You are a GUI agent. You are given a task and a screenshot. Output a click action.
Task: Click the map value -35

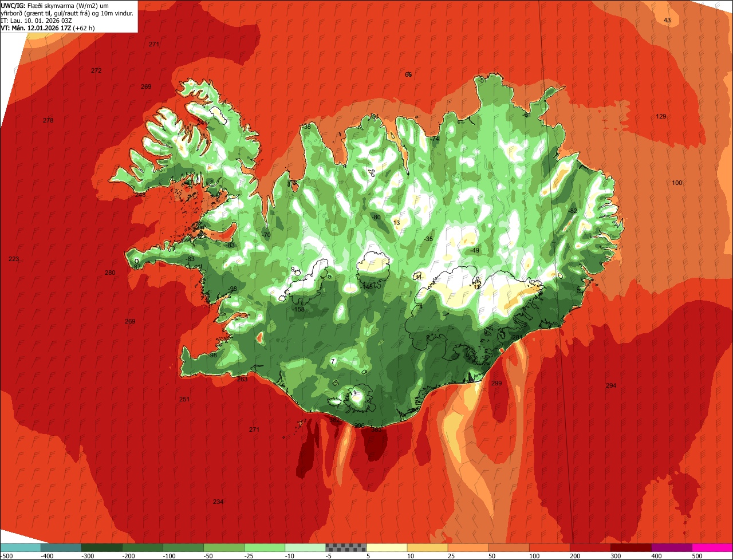click(x=428, y=239)
